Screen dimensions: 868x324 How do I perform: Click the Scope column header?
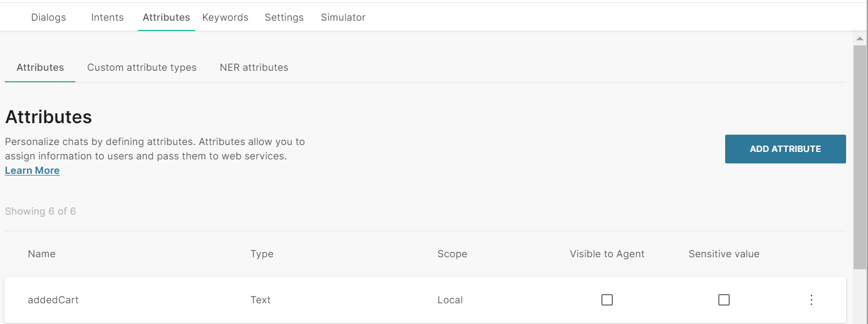(452, 254)
